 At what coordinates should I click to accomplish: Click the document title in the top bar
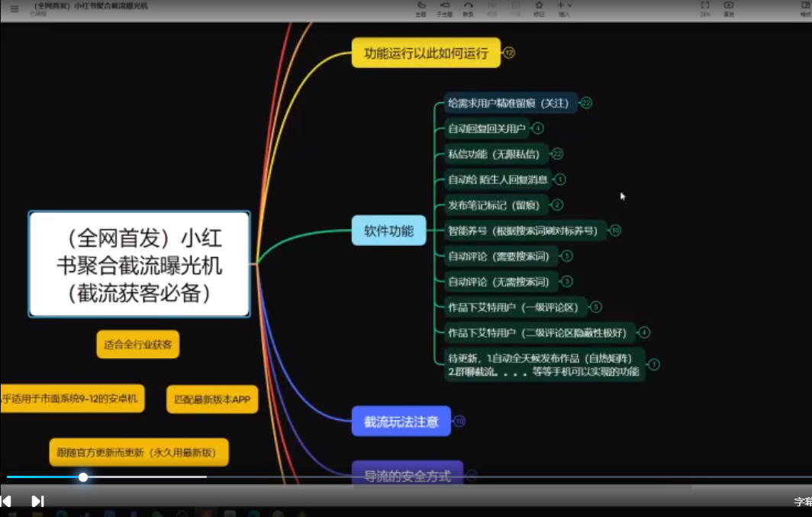coord(90,6)
